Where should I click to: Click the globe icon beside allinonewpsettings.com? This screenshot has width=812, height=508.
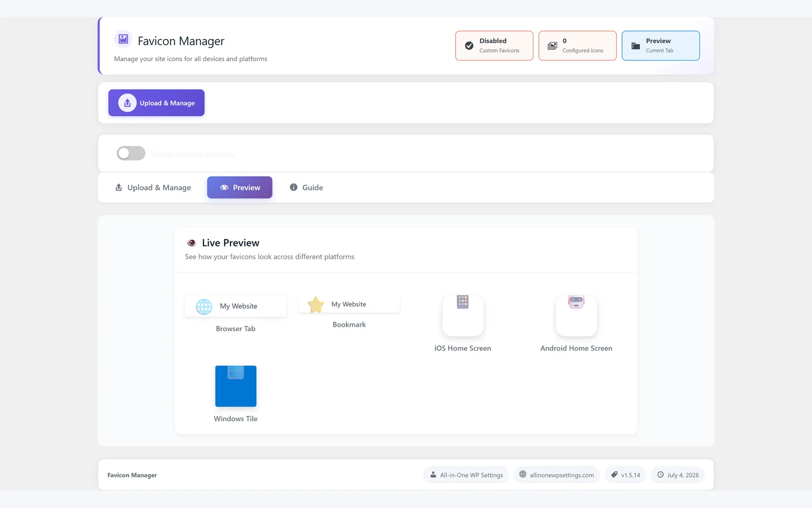(x=523, y=474)
